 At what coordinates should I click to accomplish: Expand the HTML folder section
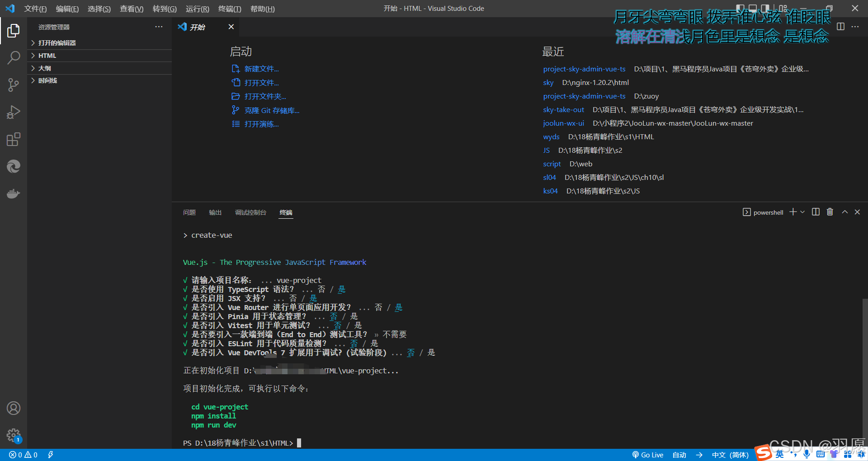(99, 56)
